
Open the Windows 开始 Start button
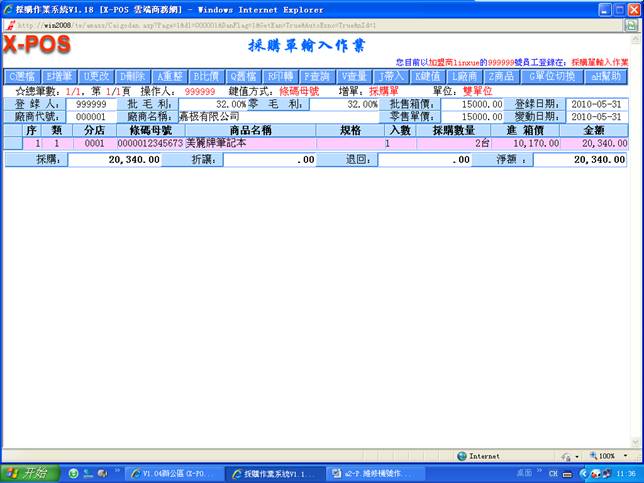click(x=29, y=473)
